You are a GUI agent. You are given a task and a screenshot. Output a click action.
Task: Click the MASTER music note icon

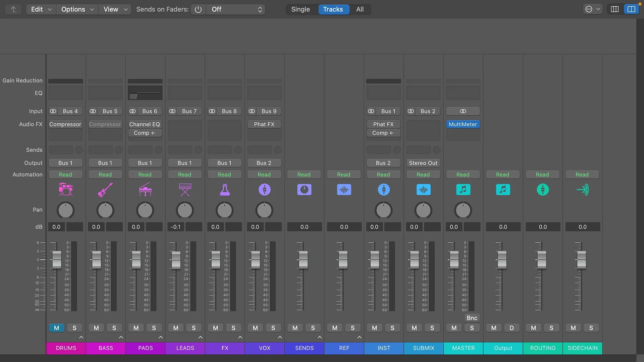click(463, 190)
